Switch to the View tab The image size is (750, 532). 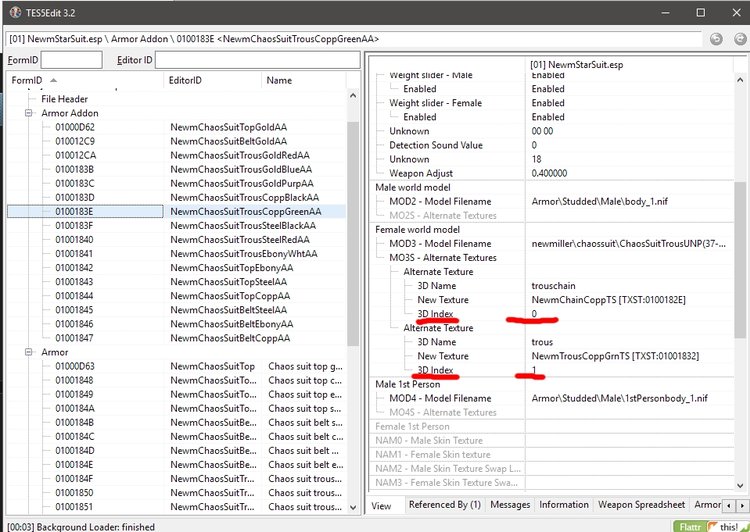381,506
